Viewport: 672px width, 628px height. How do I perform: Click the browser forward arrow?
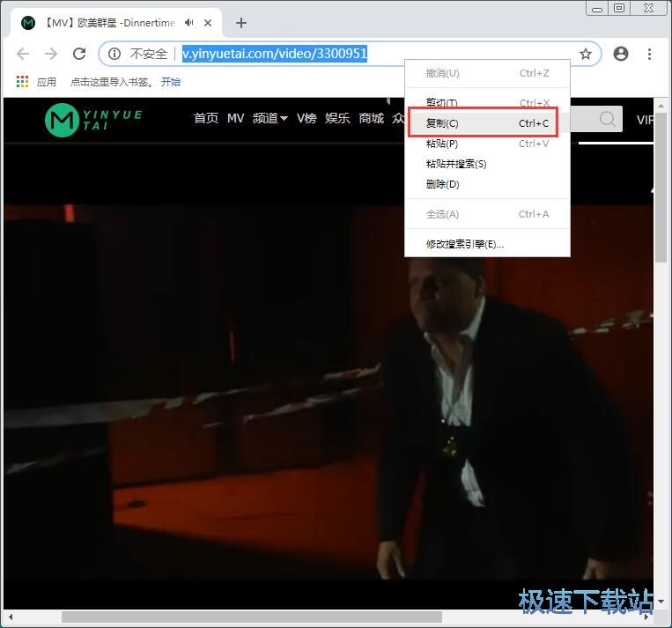(51, 54)
